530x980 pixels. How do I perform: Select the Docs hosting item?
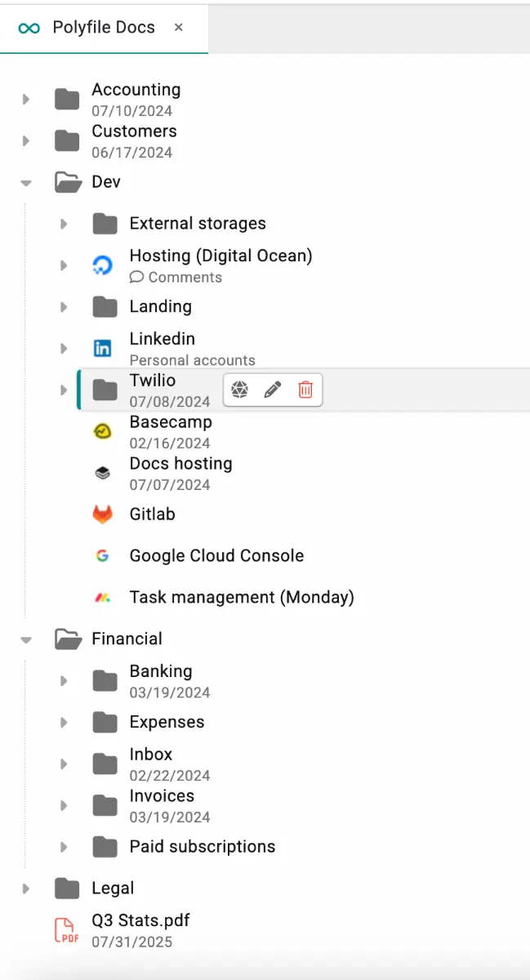[180, 464]
